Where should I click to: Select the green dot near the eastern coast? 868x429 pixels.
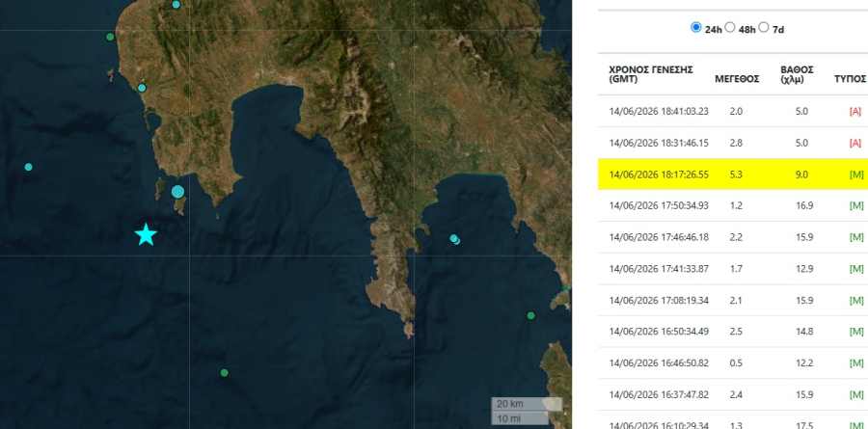[x=530, y=315]
